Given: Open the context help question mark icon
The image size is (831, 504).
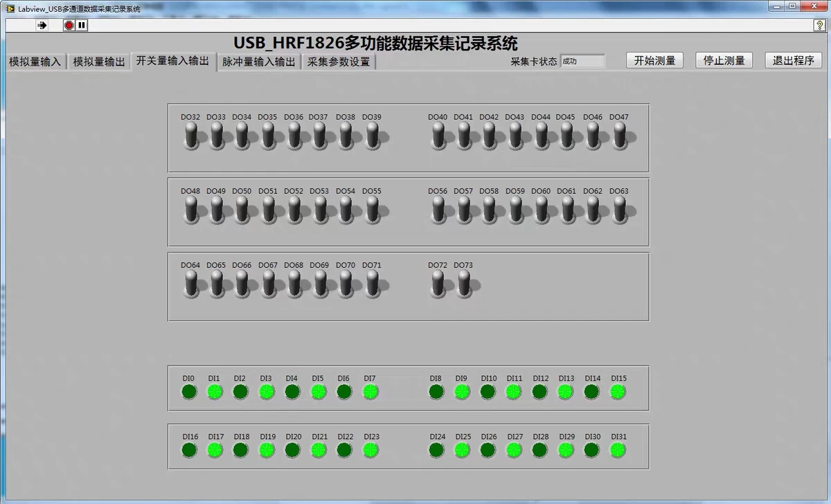Looking at the screenshot, I should click(819, 25).
